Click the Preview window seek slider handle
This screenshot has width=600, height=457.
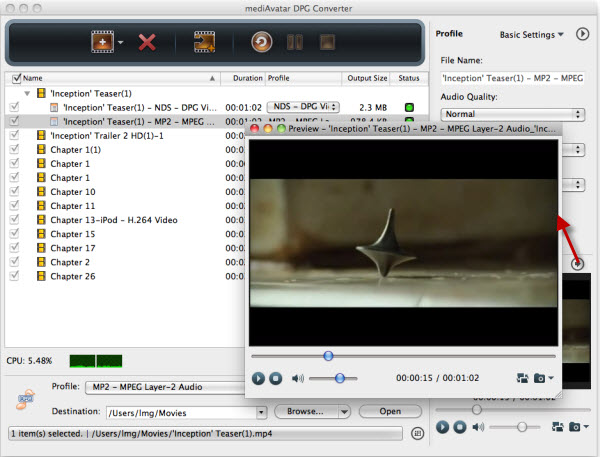(328, 356)
